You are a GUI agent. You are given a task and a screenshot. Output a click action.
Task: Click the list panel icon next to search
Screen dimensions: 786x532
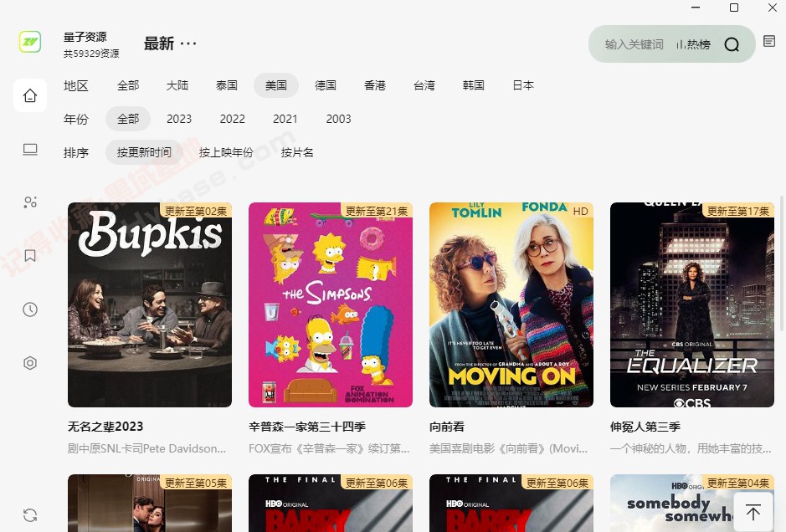[x=769, y=41]
